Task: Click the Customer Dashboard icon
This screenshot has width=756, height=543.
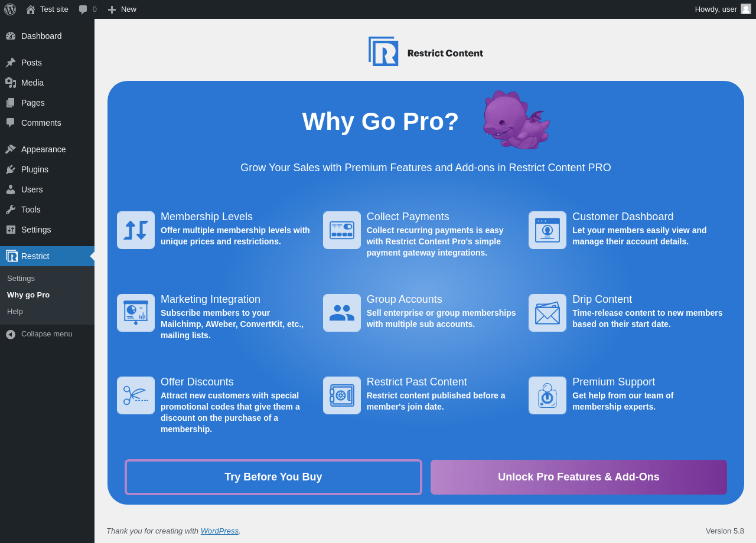Action: pyautogui.click(x=548, y=230)
